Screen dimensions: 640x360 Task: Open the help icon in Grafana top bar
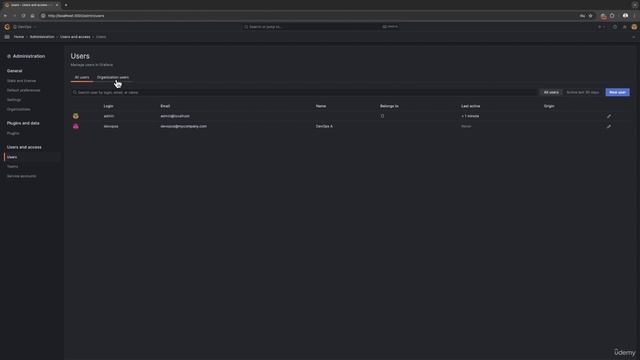(615, 27)
